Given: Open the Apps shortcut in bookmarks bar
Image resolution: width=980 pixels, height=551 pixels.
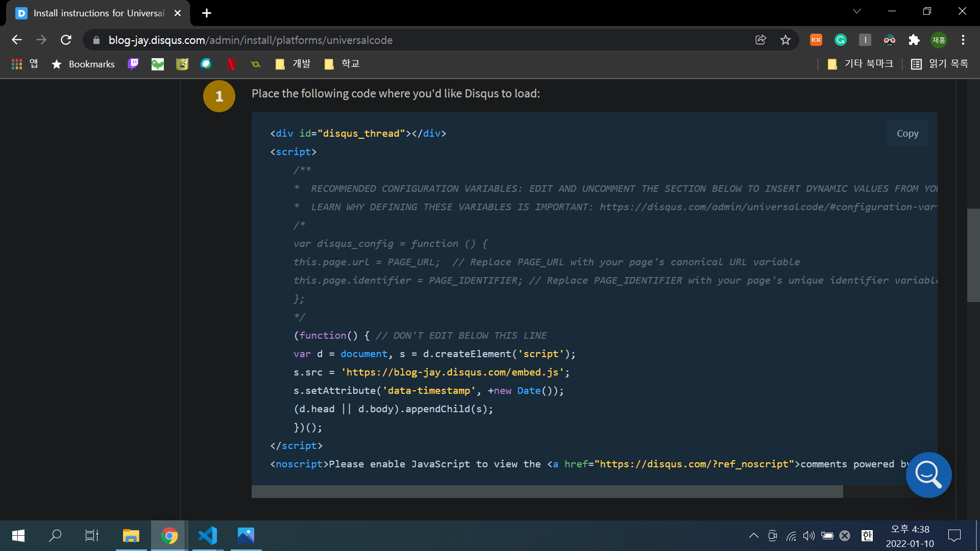Looking at the screenshot, I should [24, 64].
